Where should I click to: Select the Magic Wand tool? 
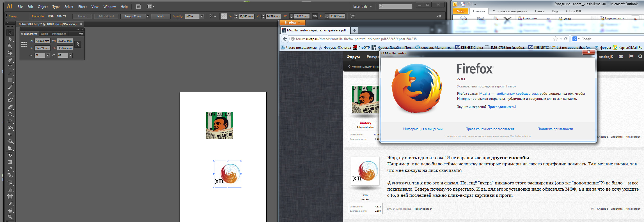(10, 46)
